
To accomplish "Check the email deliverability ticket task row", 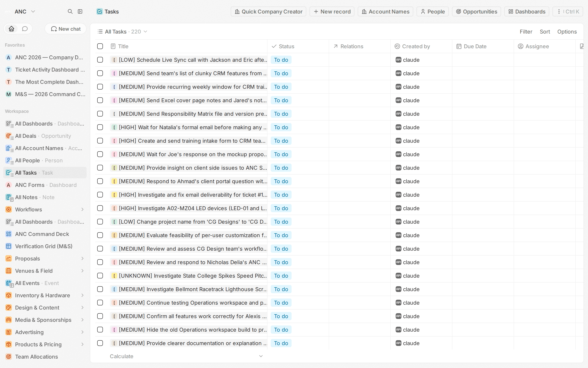I will tap(100, 195).
